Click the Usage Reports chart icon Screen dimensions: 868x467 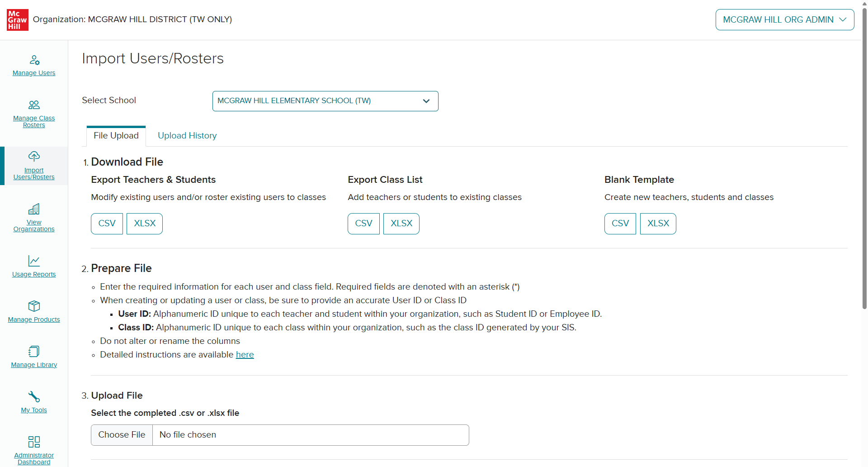pyautogui.click(x=34, y=261)
